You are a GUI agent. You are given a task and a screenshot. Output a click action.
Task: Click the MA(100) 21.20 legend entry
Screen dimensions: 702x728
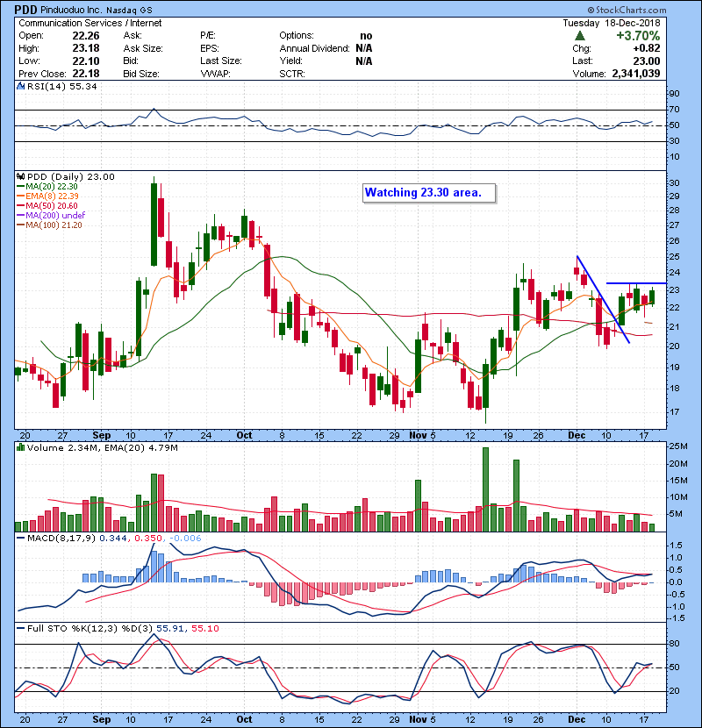pyautogui.click(x=49, y=225)
